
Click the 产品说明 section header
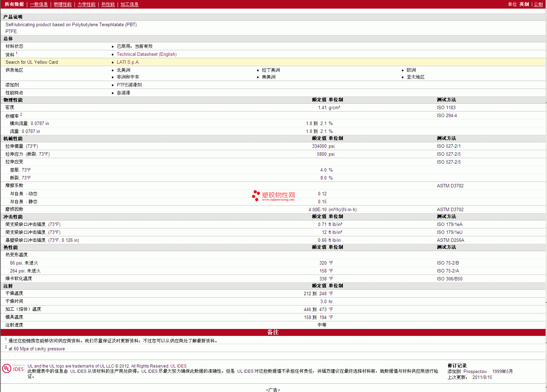pos(13,17)
